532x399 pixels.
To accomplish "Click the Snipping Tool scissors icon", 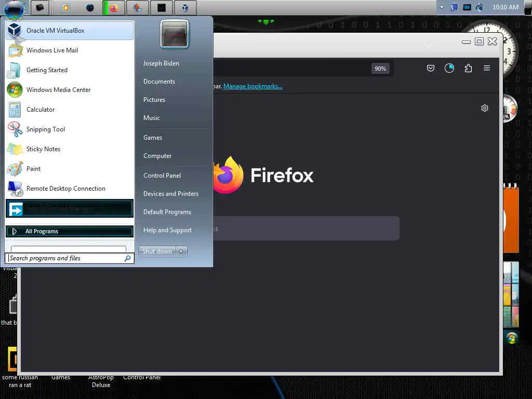I will coord(15,129).
